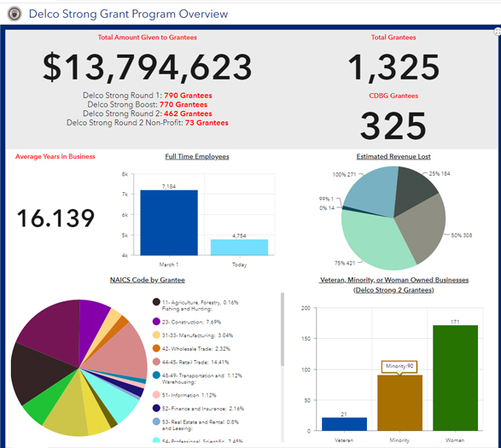The image size is (501, 448).
Task: Click the 25% 184 pie label
Action: [x=440, y=173]
